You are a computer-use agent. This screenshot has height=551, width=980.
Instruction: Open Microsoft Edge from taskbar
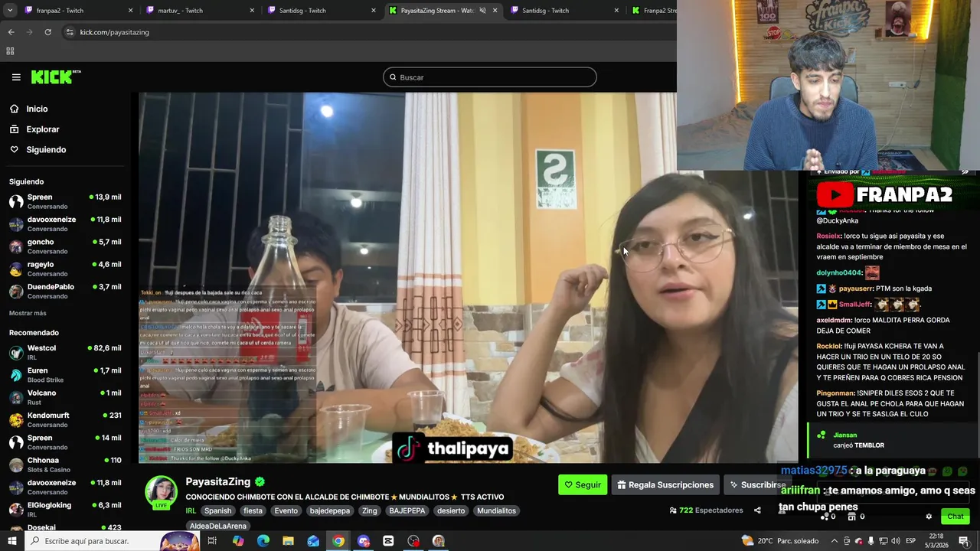pos(263,541)
